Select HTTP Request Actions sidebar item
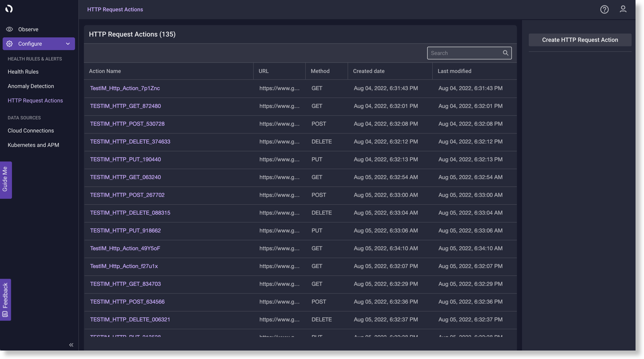 pos(35,100)
